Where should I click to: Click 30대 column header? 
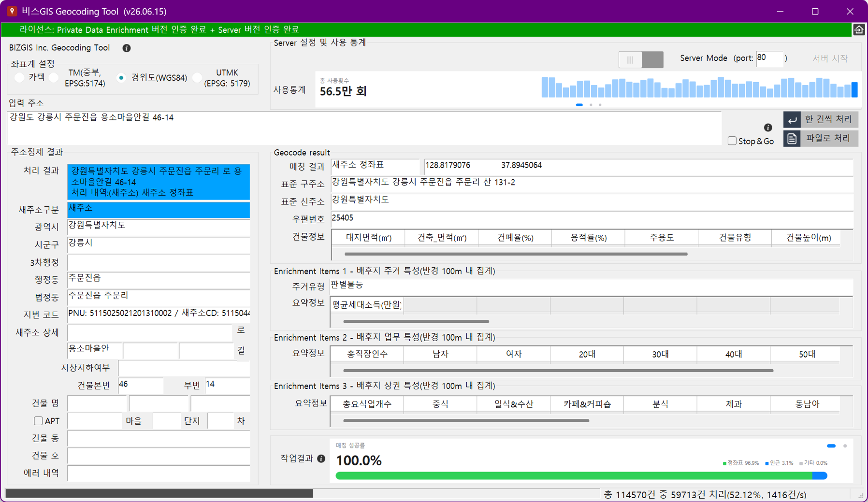click(660, 354)
